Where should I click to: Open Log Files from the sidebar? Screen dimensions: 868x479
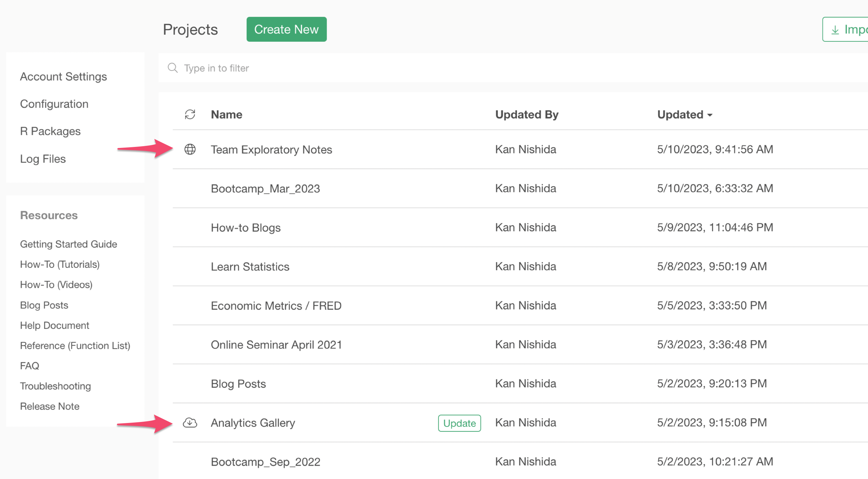(x=43, y=159)
